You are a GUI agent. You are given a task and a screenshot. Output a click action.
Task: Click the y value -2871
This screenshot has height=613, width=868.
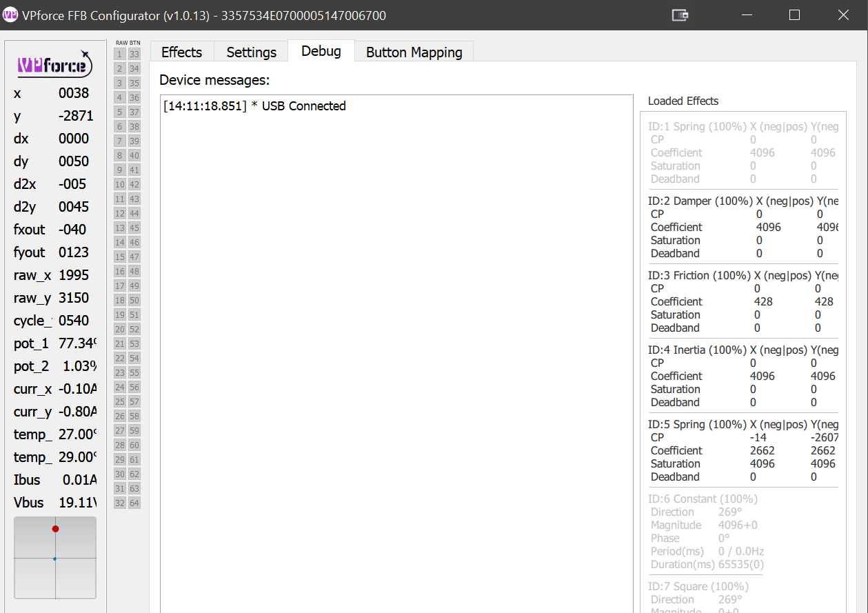pyautogui.click(x=76, y=116)
